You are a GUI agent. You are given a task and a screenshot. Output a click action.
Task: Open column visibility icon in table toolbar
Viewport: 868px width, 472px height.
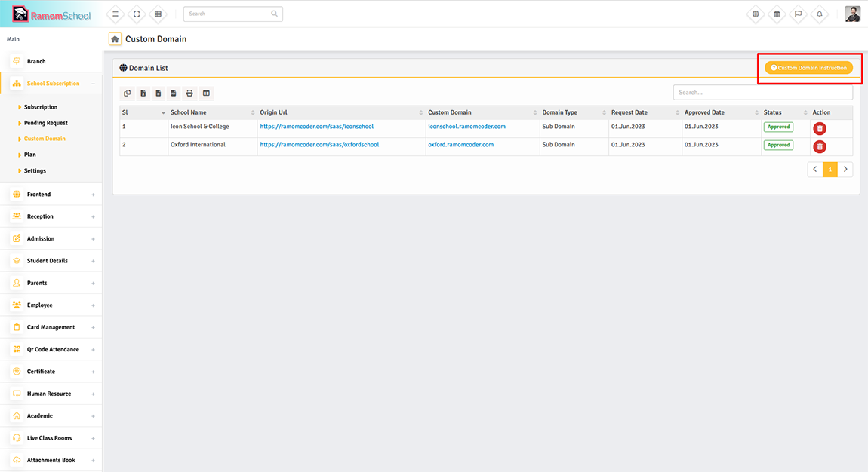[206, 93]
